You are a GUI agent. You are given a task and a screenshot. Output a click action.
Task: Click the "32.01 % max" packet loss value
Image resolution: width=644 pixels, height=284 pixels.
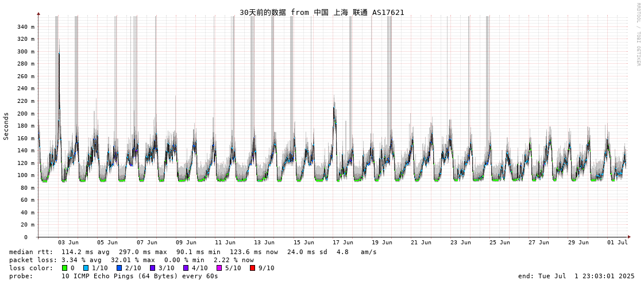coord(133,260)
